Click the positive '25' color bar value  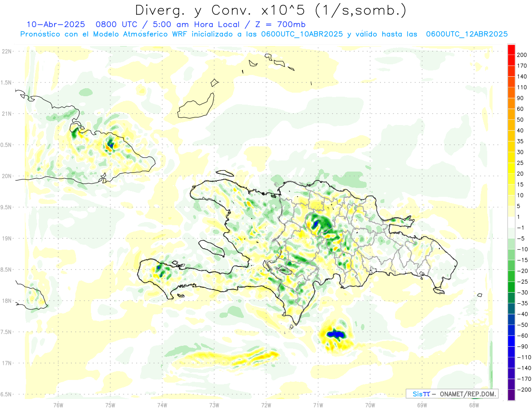520,163
